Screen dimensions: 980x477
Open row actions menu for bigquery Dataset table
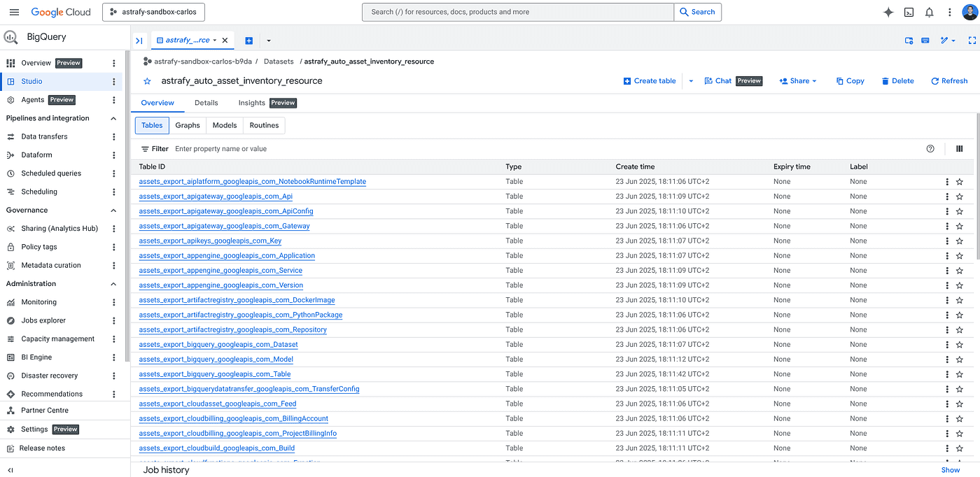[x=947, y=344]
